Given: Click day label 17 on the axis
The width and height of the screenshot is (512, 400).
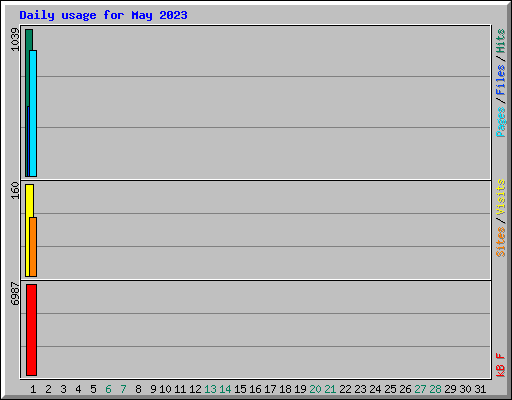Looking at the screenshot, I should 270,389.
